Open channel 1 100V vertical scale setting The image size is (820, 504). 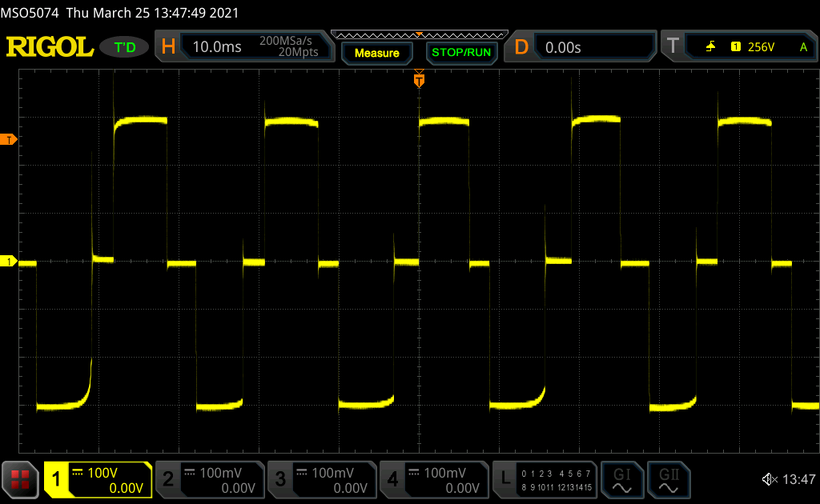click(102, 473)
